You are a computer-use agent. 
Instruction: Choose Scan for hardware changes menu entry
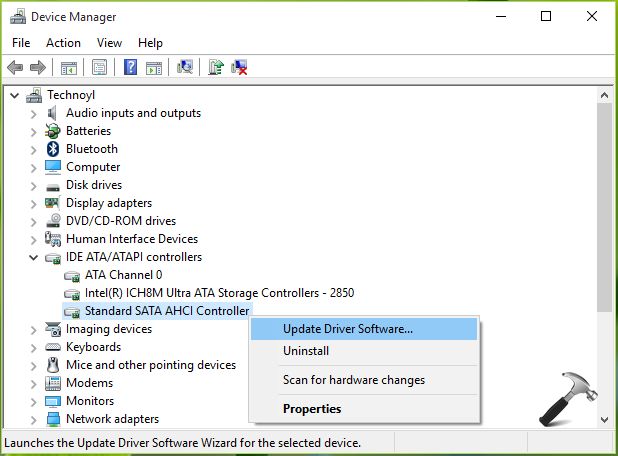[364, 380]
